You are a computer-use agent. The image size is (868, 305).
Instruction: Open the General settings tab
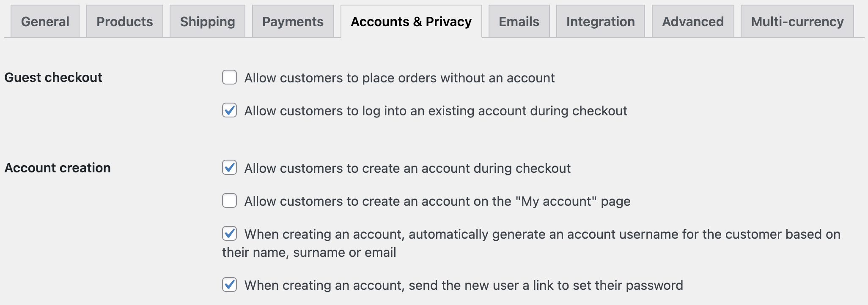(x=45, y=22)
